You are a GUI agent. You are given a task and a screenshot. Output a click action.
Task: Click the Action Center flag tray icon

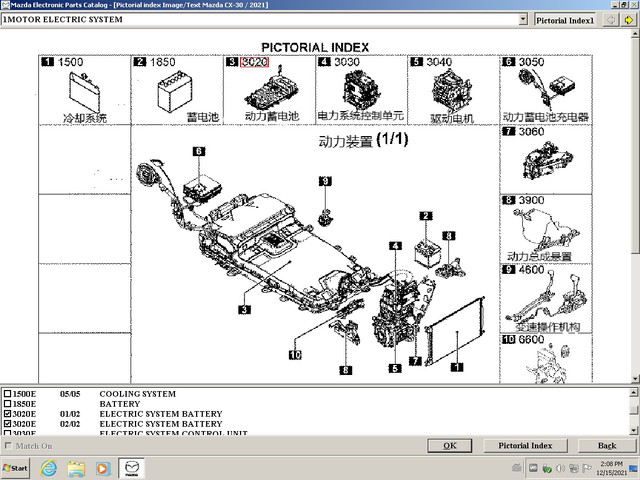click(587, 468)
